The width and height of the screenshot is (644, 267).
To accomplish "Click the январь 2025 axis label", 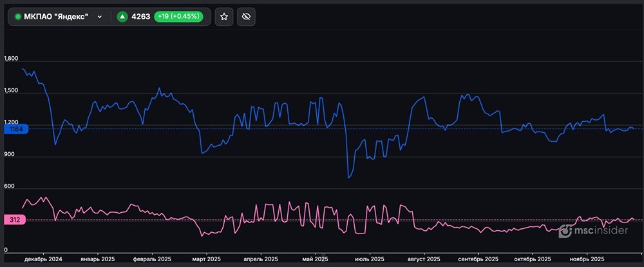I will click(x=99, y=258).
